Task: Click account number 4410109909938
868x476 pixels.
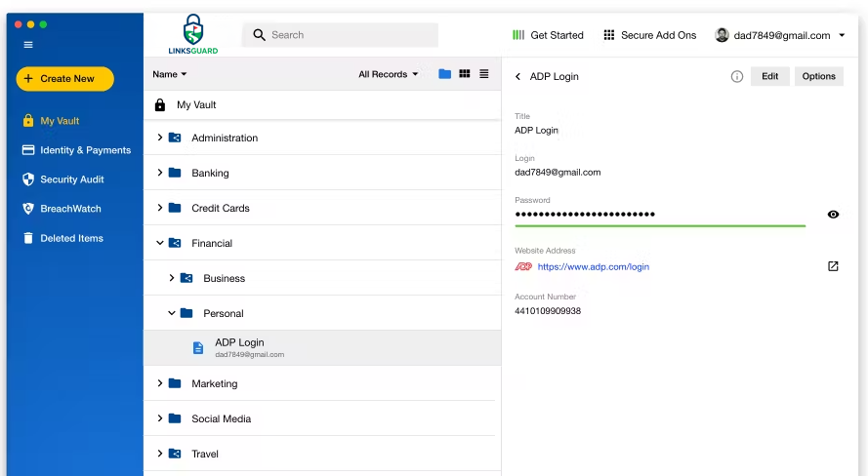Action: pyautogui.click(x=548, y=311)
